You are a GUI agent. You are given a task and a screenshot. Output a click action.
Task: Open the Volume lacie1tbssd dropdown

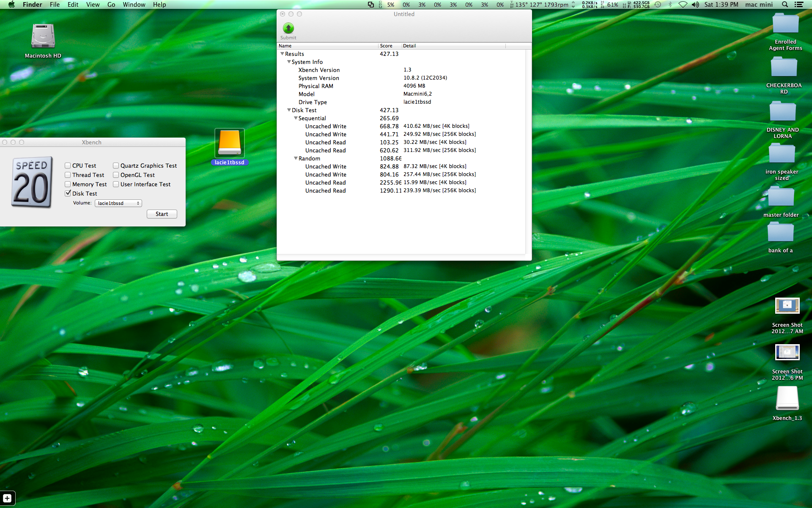[118, 203]
